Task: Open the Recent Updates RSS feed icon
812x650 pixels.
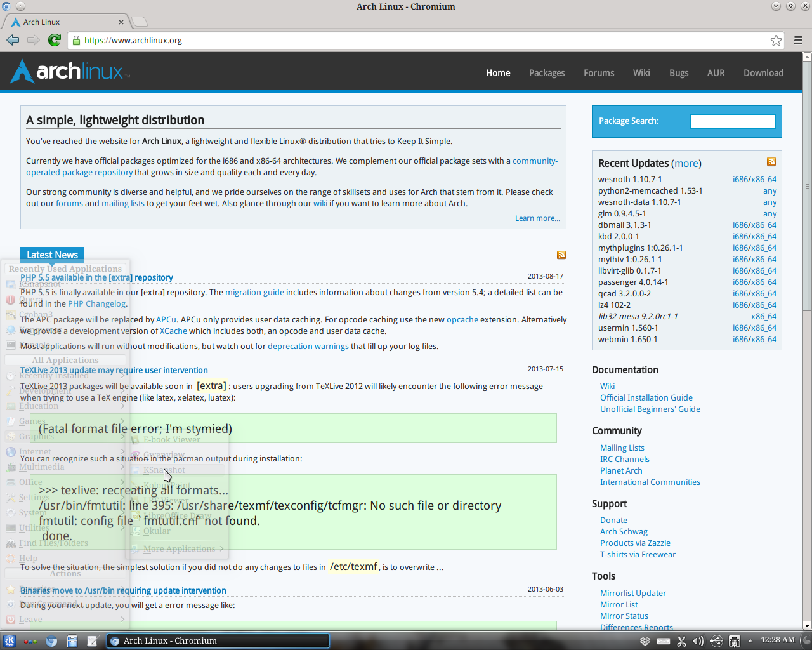Action: tap(771, 162)
